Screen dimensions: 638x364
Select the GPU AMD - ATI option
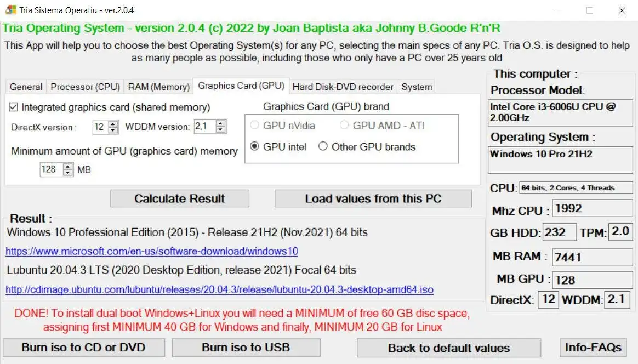pyautogui.click(x=344, y=125)
